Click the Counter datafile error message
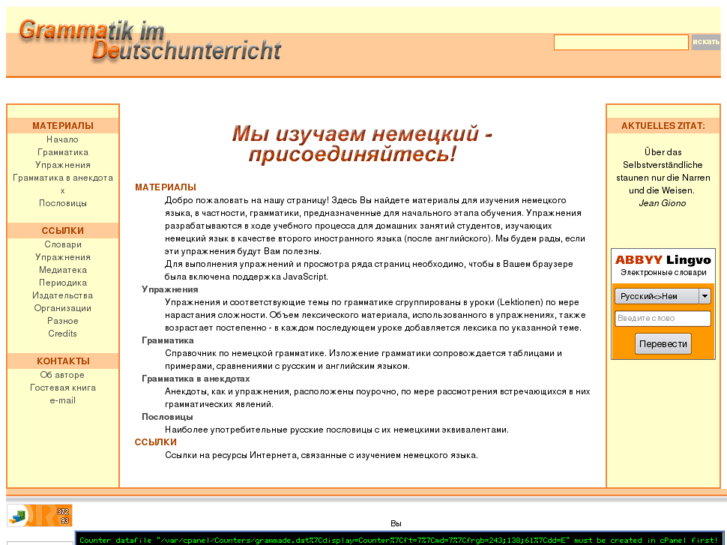The height and width of the screenshot is (545, 727). [x=399, y=540]
